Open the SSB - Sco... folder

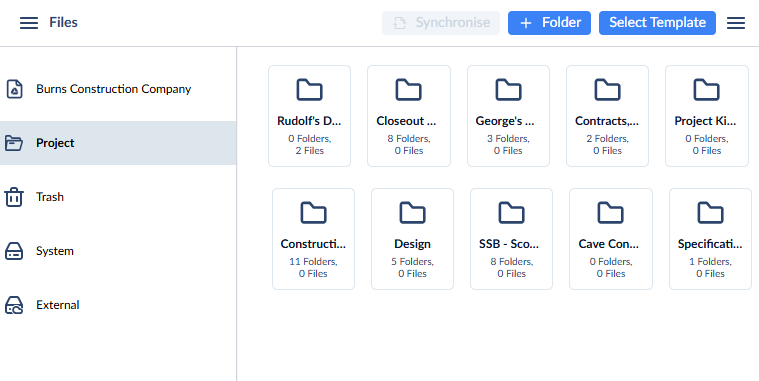coord(512,239)
